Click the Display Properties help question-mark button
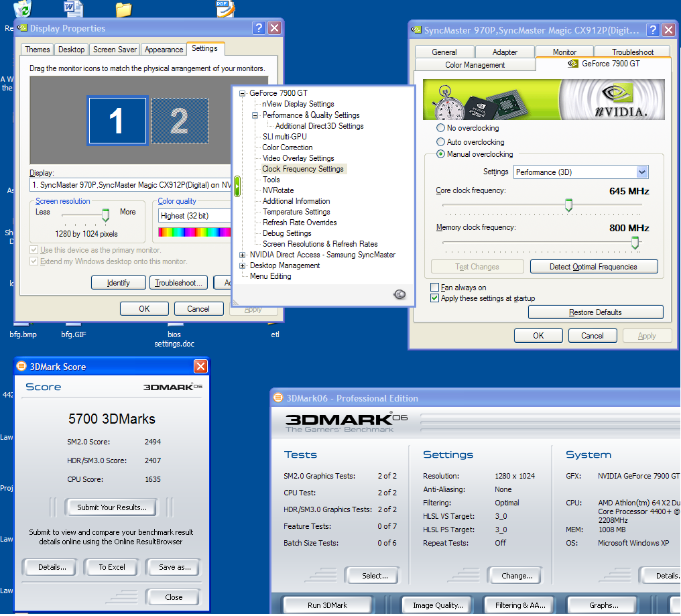Viewport: 681px width, 616px height. pyautogui.click(x=259, y=28)
